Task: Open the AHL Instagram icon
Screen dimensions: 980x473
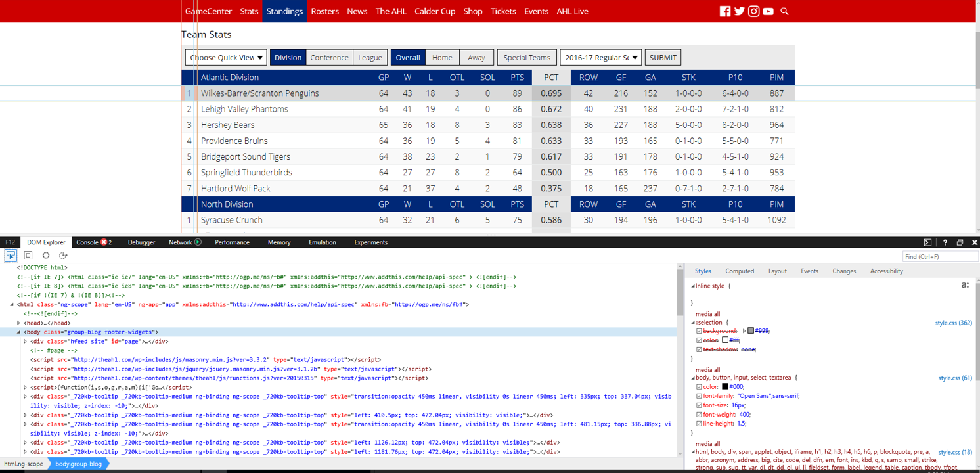Action: tap(754, 11)
